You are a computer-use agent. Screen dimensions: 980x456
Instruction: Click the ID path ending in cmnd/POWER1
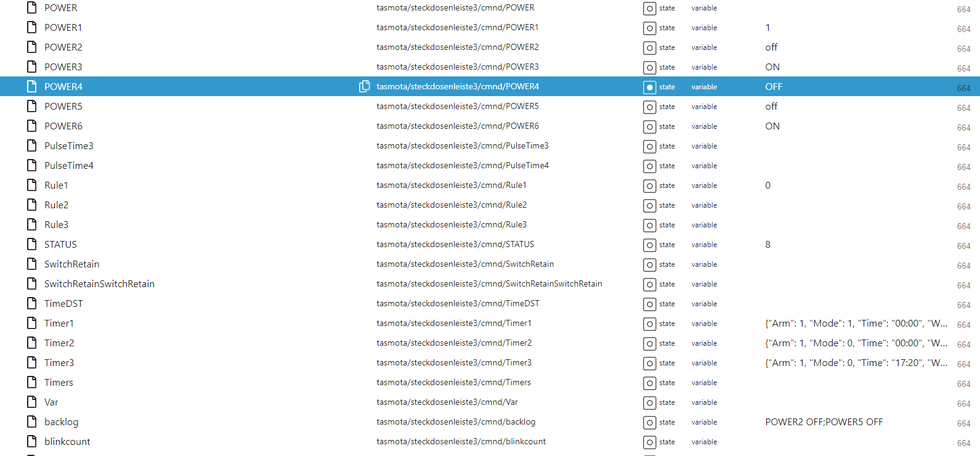pos(458,27)
